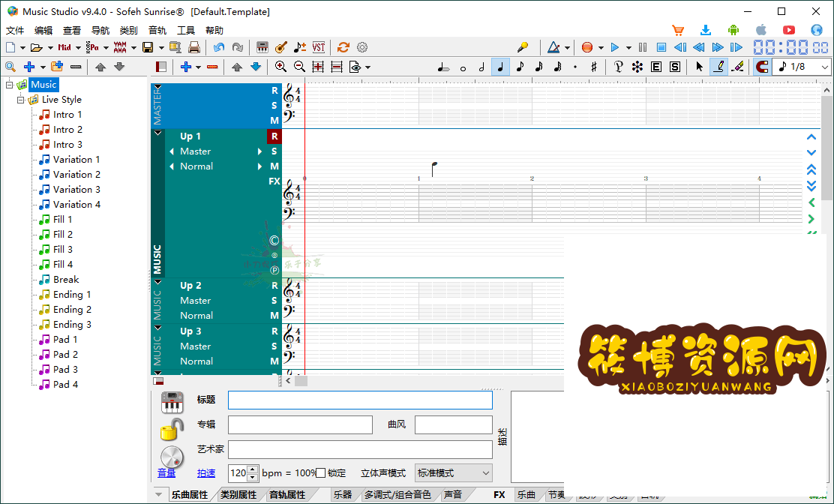Screen dimensions: 834x504
Task: Click the FX button on Up 1 track
Action: (274, 181)
